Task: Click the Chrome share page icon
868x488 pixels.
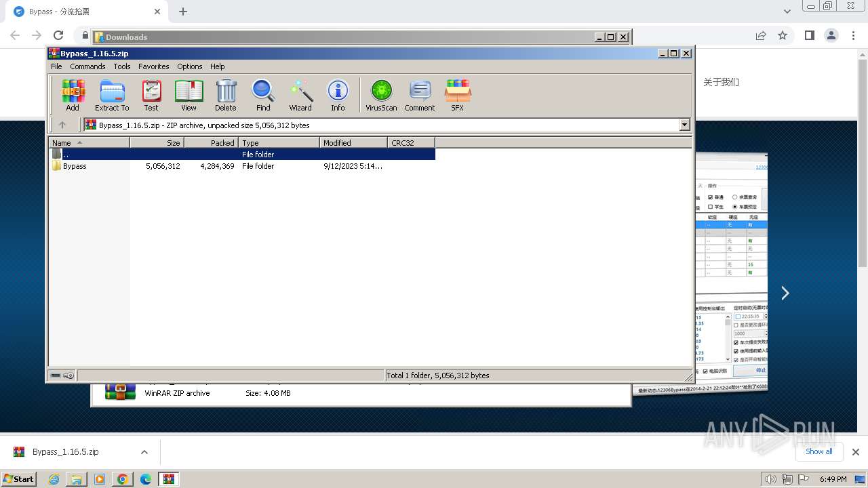Action: 761,35
